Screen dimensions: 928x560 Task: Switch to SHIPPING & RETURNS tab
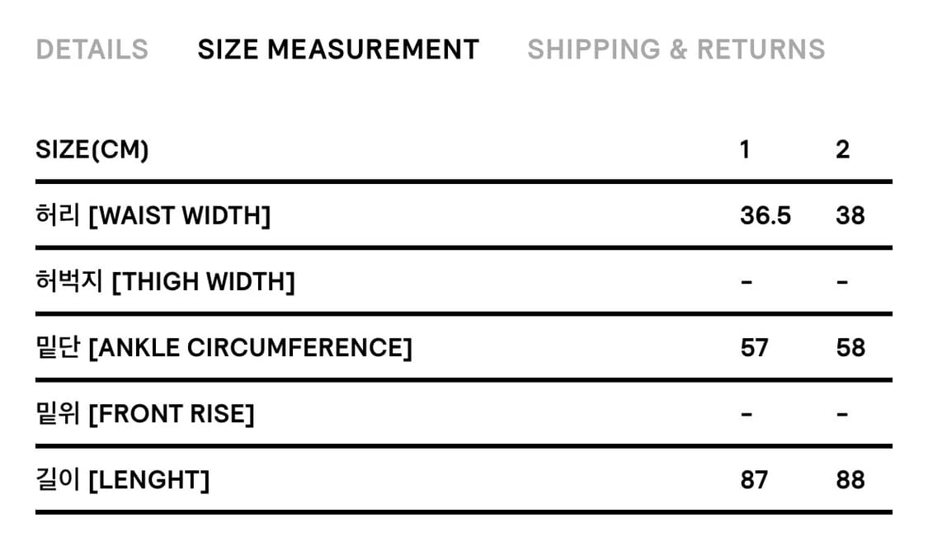pyautogui.click(x=676, y=49)
